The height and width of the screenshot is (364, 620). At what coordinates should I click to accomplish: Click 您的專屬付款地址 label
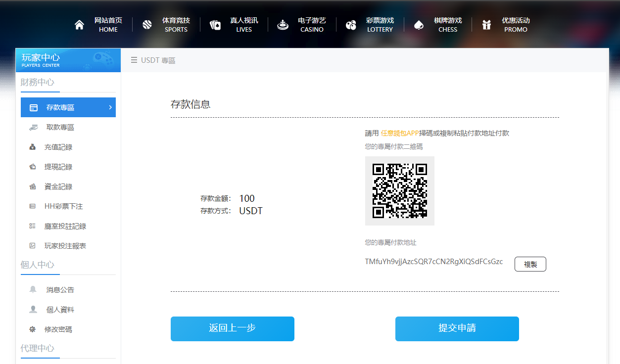coord(390,242)
